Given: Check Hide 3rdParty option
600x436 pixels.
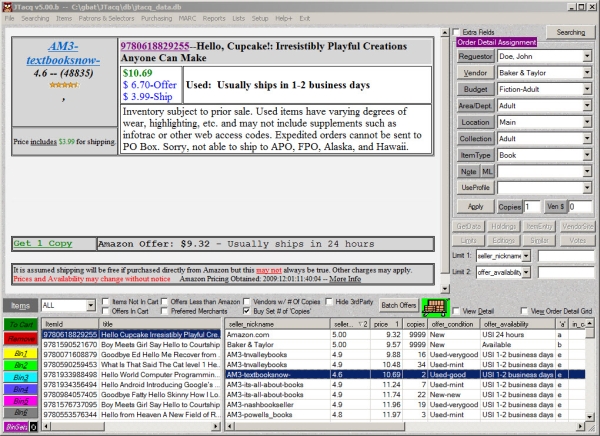Looking at the screenshot, I should [329, 301].
